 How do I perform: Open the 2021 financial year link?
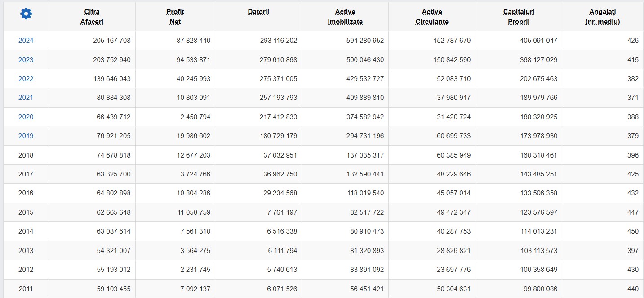tap(26, 98)
